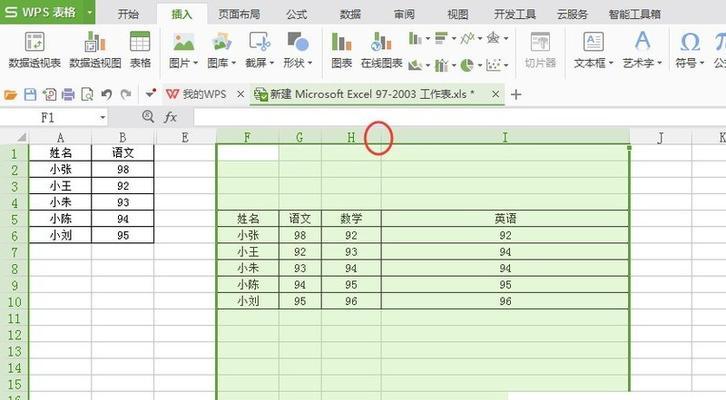Open print preview icon
This screenshot has height=400, width=726.
[x=87, y=95]
